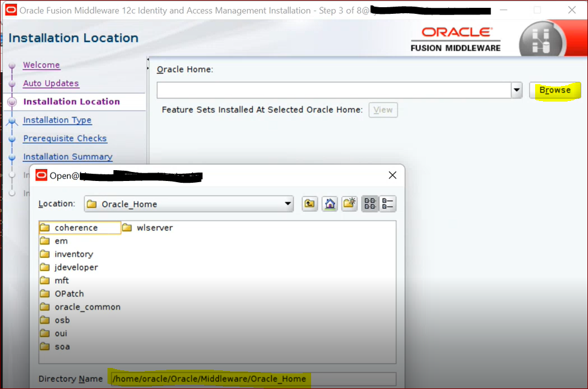Click the Oracle Home text field

[334, 90]
